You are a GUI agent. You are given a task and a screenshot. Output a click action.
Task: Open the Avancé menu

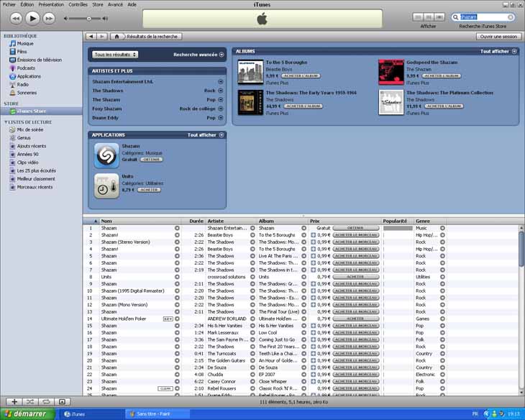[115, 4]
